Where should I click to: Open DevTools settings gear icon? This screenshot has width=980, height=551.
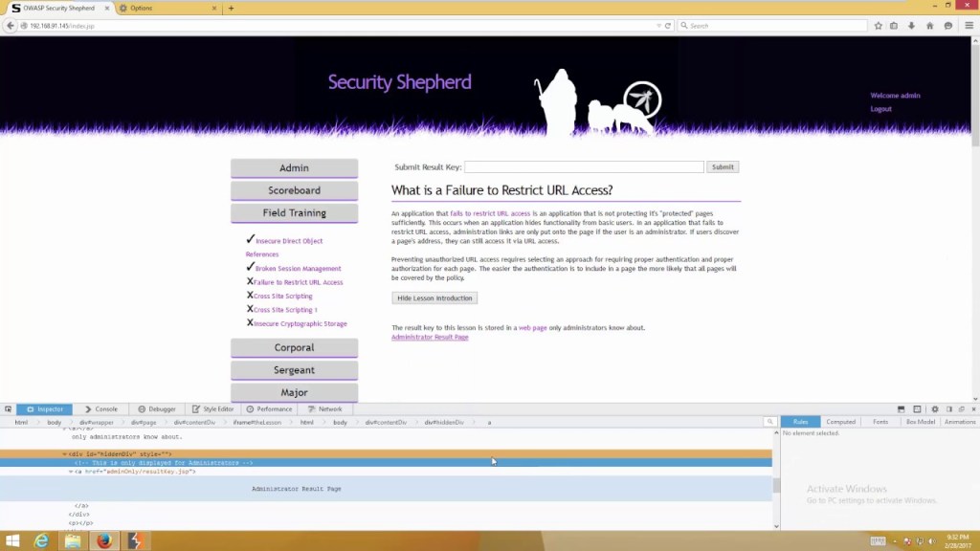pyautogui.click(x=935, y=409)
